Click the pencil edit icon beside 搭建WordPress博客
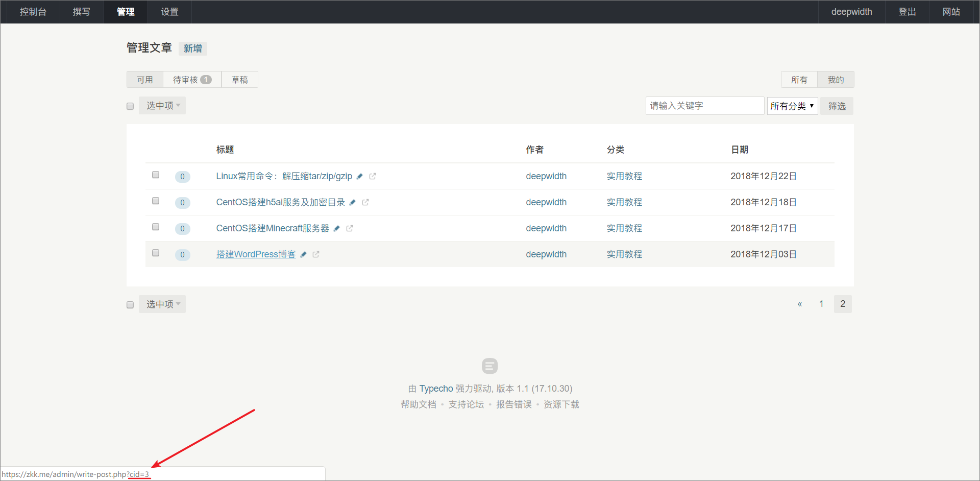This screenshot has width=980, height=481. (303, 254)
